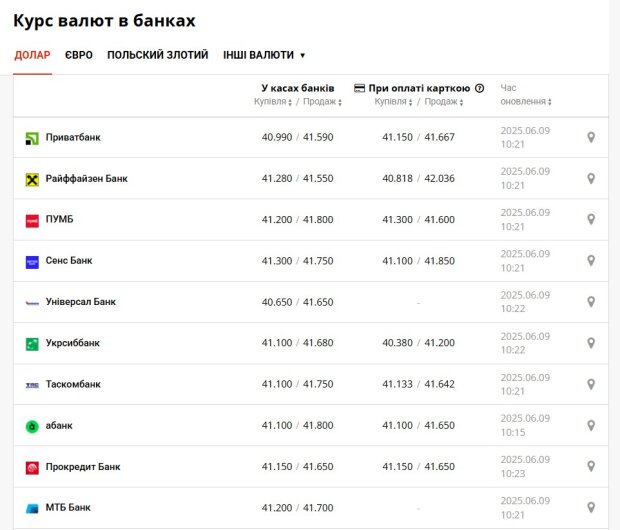The image size is (620, 530).
Task: Sort by card payment Продаж rate
Action: (x=444, y=102)
